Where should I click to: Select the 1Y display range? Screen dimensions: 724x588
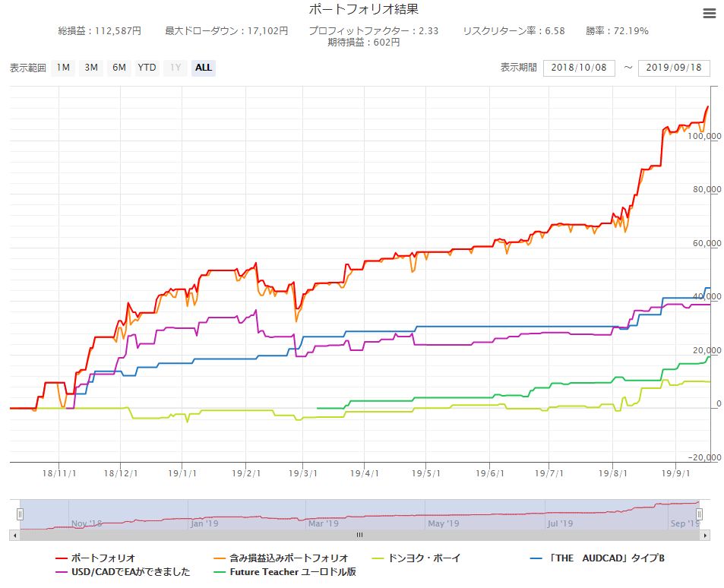coord(175,68)
